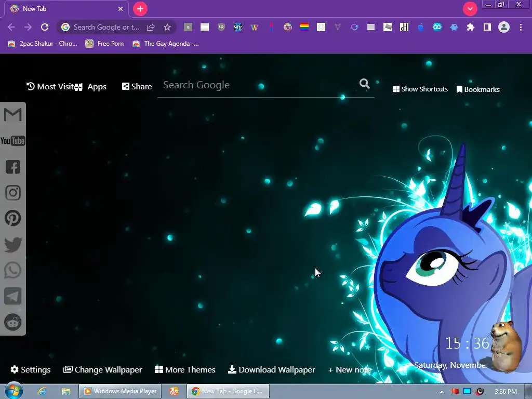The width and height of the screenshot is (532, 399).
Task: Open Pinterest sidebar shortcut
Action: [x=13, y=218]
